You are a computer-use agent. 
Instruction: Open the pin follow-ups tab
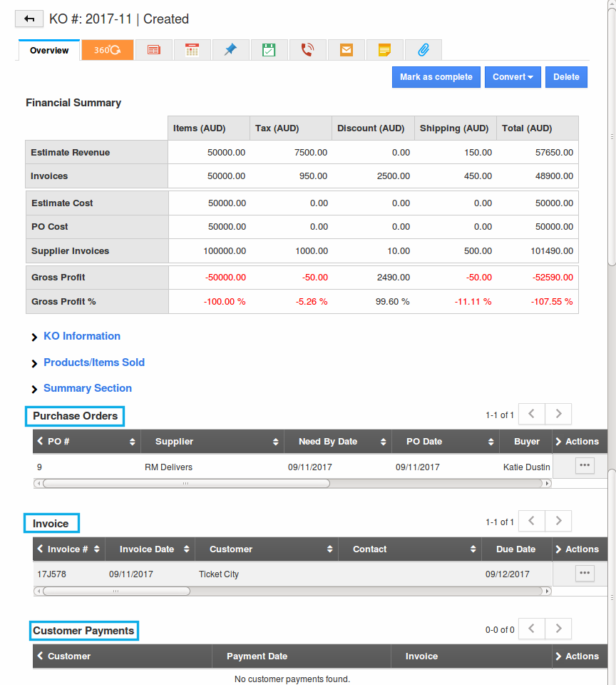(x=230, y=50)
